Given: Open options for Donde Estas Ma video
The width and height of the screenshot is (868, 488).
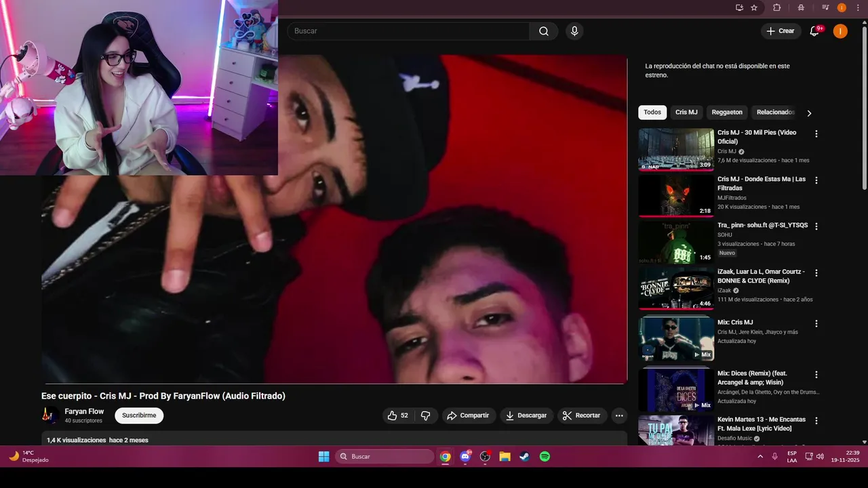Looking at the screenshot, I should coord(816,181).
